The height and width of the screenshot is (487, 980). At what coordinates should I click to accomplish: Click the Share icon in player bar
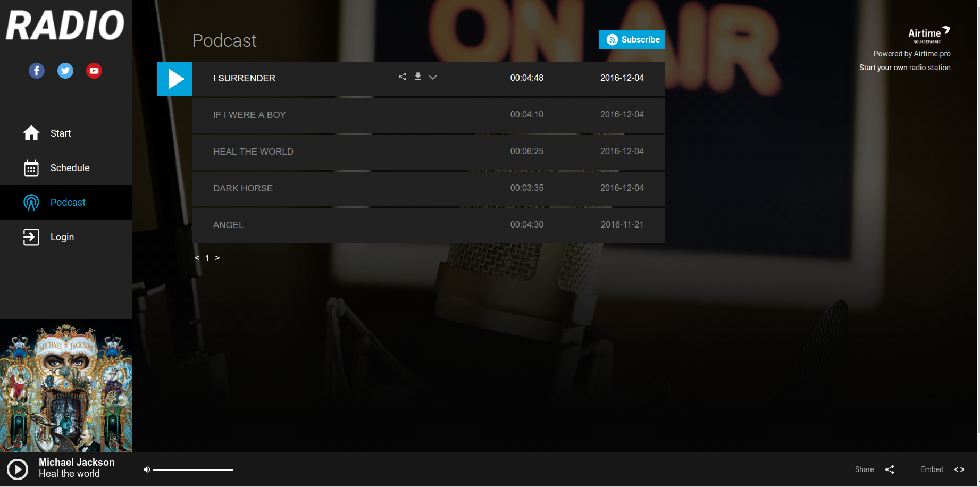coord(890,469)
